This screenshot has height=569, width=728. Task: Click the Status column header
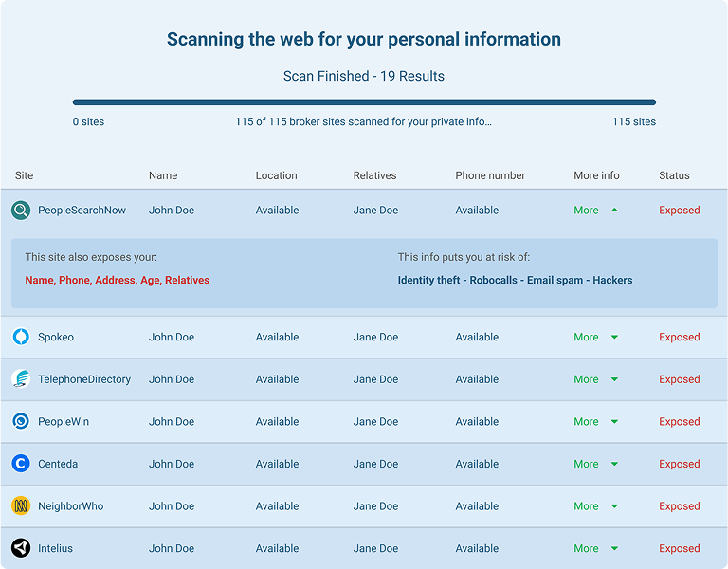674,175
